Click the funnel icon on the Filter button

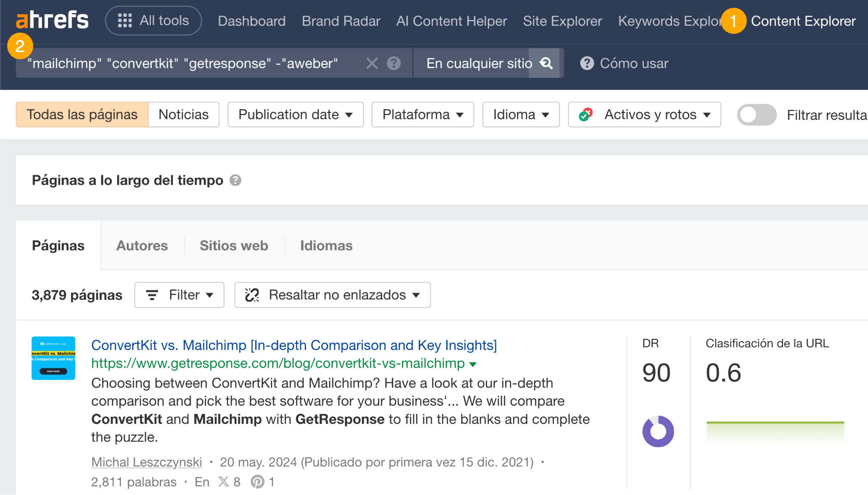(x=152, y=295)
